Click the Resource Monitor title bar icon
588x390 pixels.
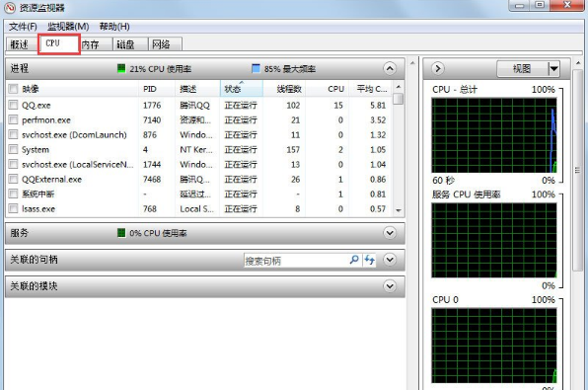click(x=11, y=8)
